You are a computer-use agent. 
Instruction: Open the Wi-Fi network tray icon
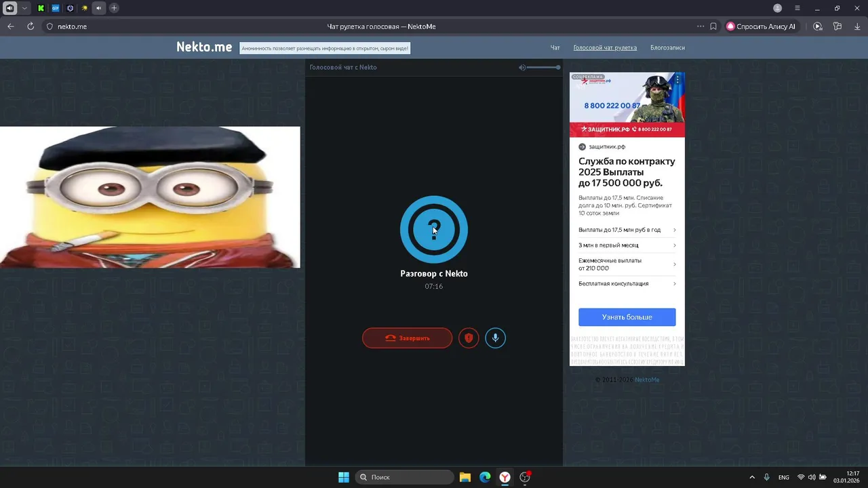coord(801,477)
